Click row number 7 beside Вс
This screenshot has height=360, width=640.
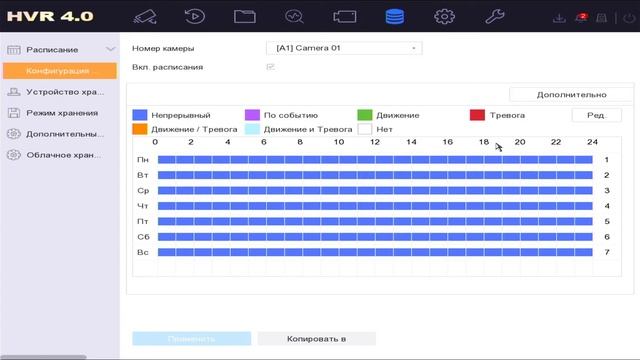607,252
